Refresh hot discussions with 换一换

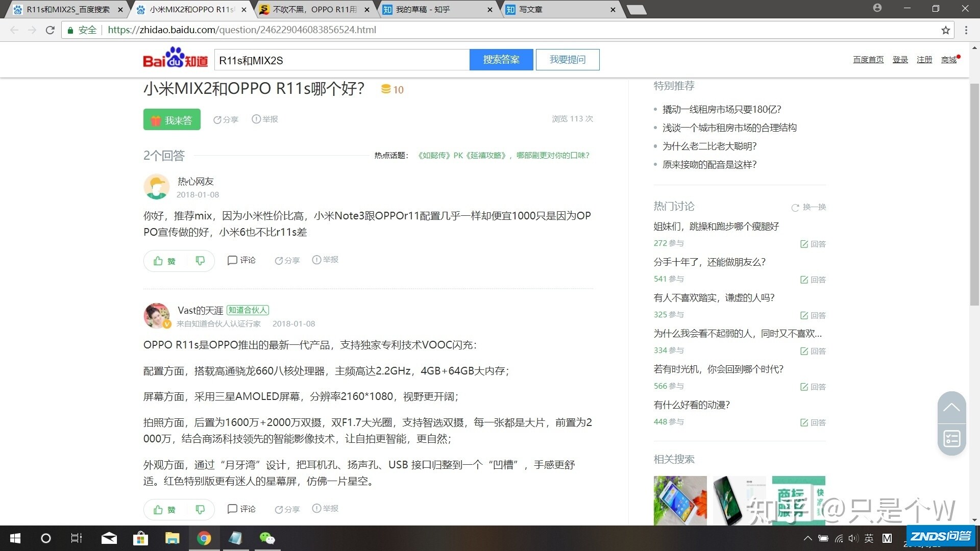[808, 207]
